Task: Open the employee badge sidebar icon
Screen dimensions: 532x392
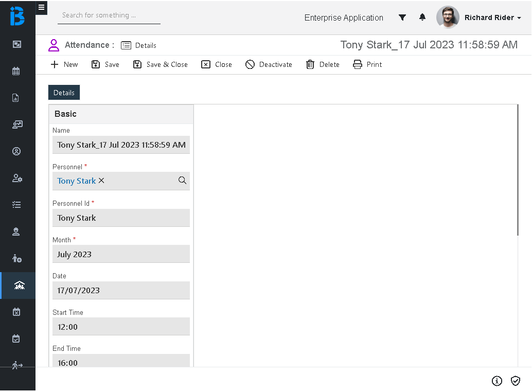Action: (16, 231)
